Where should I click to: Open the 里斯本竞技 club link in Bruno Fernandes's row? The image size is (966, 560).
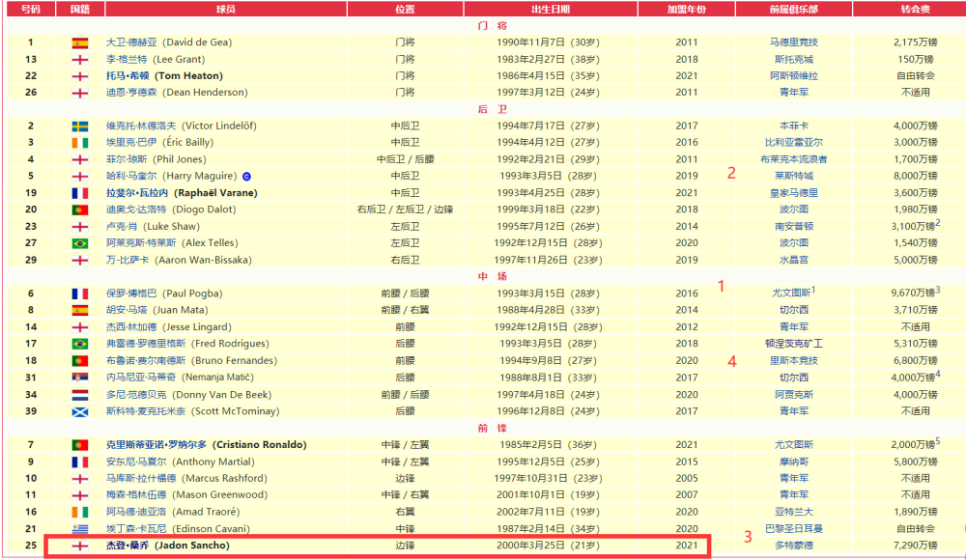[793, 360]
